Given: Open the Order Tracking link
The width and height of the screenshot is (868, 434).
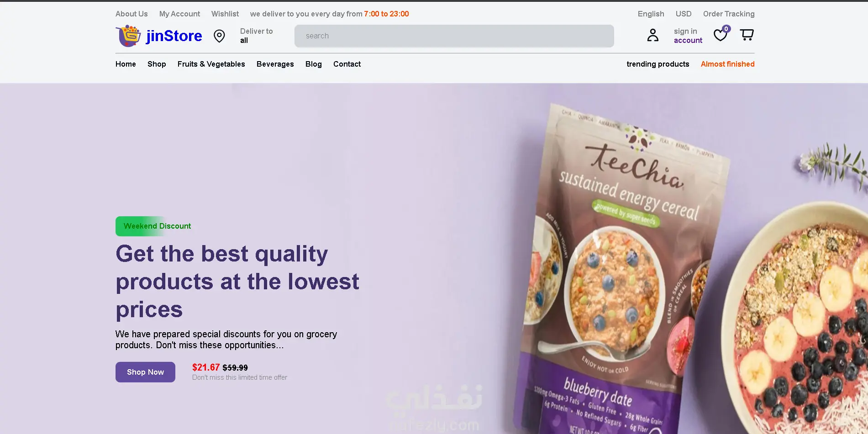Looking at the screenshot, I should pyautogui.click(x=729, y=14).
